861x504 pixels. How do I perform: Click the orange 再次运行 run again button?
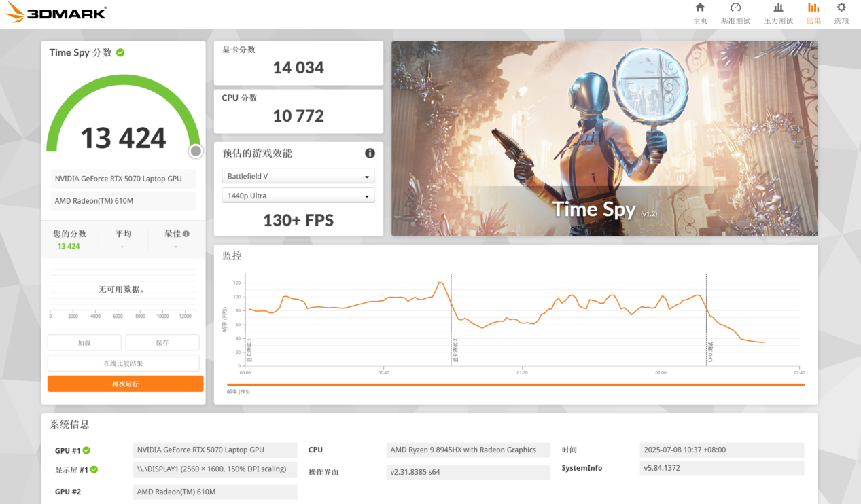(x=126, y=384)
